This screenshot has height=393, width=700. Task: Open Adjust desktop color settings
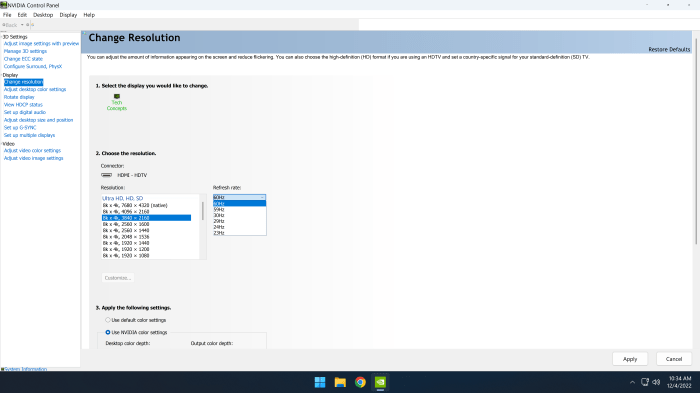pyautogui.click(x=35, y=89)
